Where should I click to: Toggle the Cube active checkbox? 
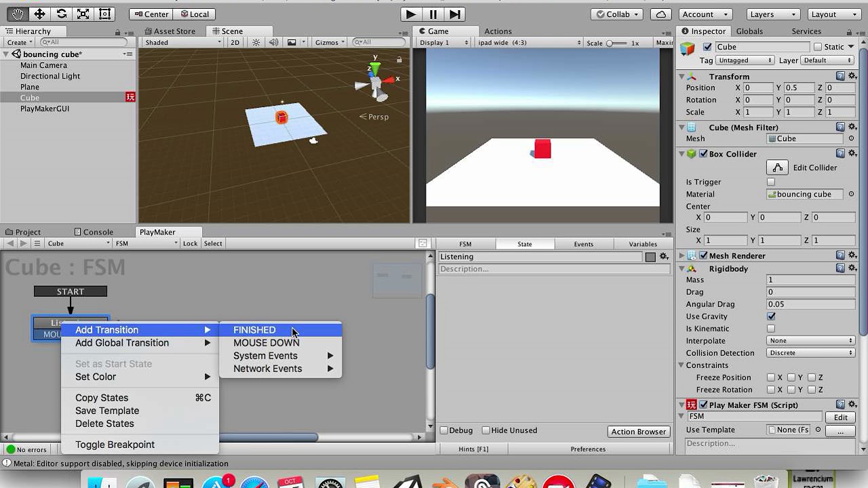[x=708, y=47]
